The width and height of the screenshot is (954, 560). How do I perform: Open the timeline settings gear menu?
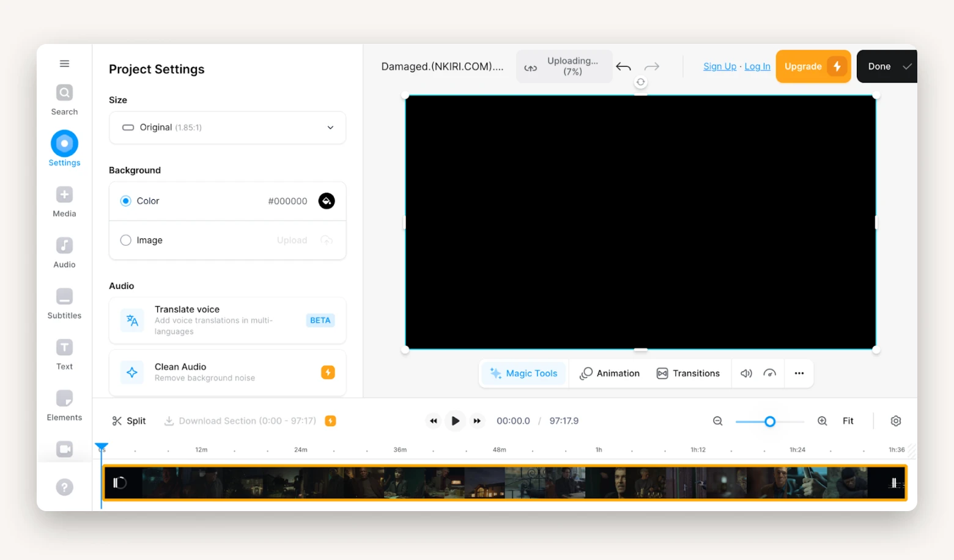(896, 421)
